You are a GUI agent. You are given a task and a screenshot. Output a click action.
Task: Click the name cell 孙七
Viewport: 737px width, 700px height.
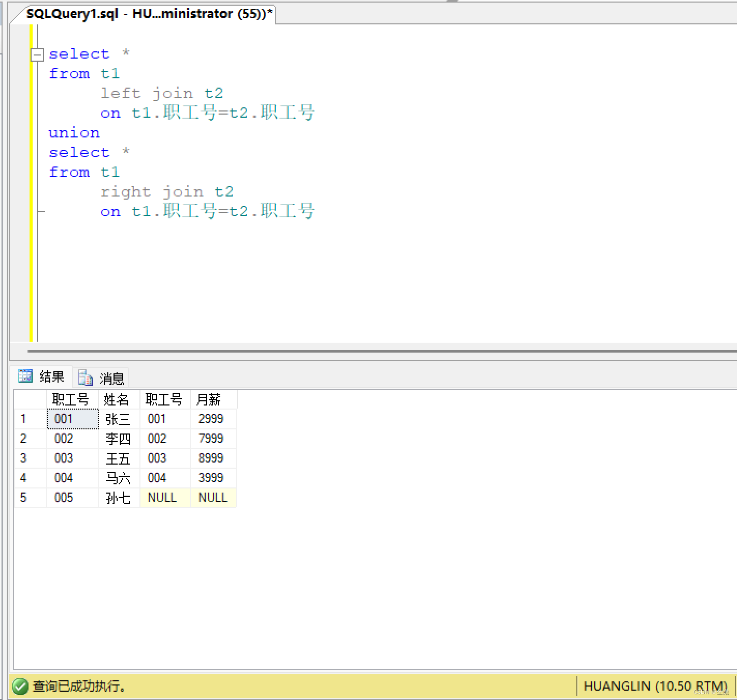point(119,498)
